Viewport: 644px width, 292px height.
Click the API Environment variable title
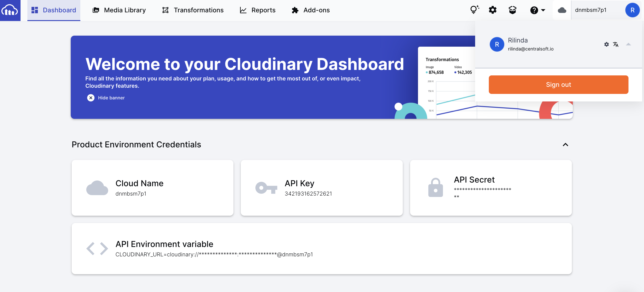(x=164, y=244)
